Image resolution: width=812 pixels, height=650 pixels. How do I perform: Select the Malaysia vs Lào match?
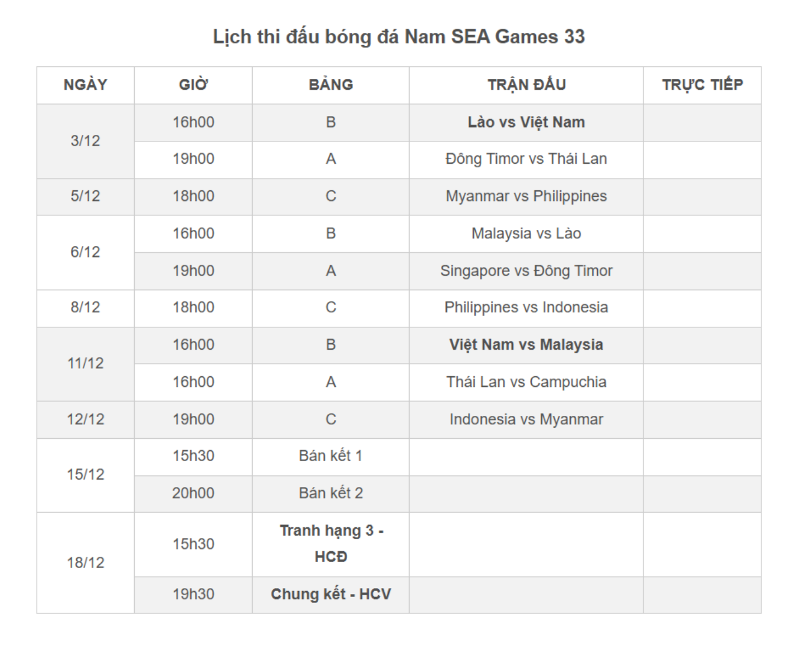(526, 234)
